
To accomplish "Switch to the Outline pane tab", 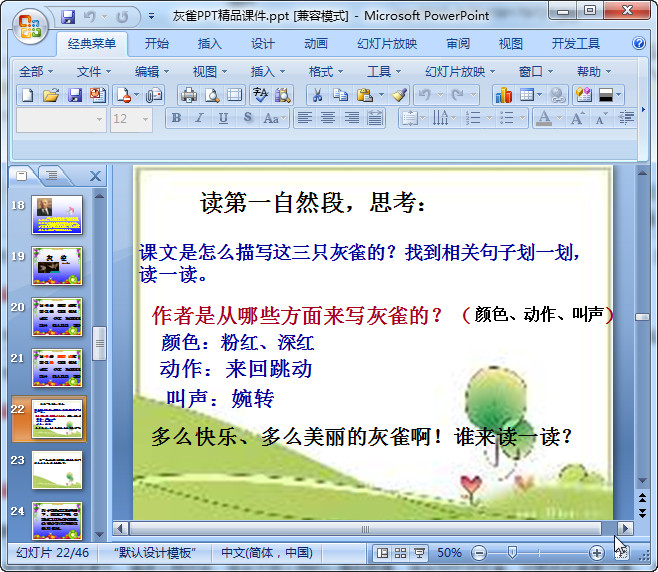I will (52, 176).
